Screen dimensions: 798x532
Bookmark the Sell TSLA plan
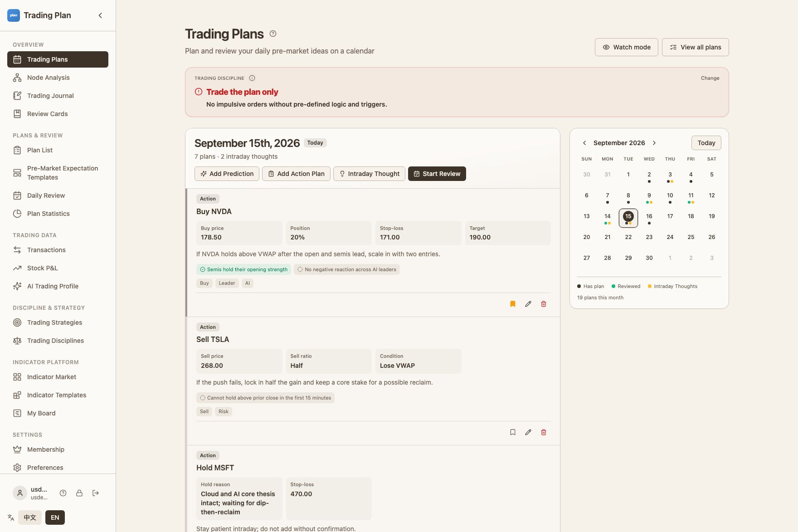(x=513, y=432)
